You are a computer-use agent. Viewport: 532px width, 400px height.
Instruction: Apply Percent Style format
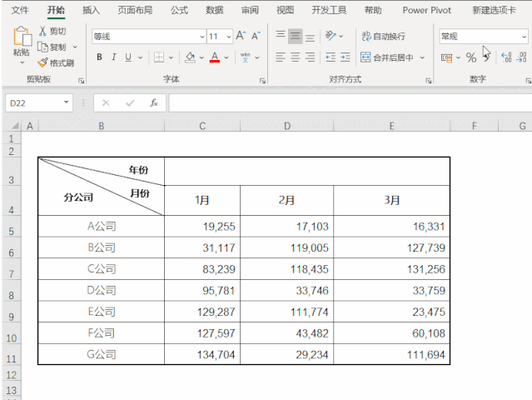click(471, 57)
